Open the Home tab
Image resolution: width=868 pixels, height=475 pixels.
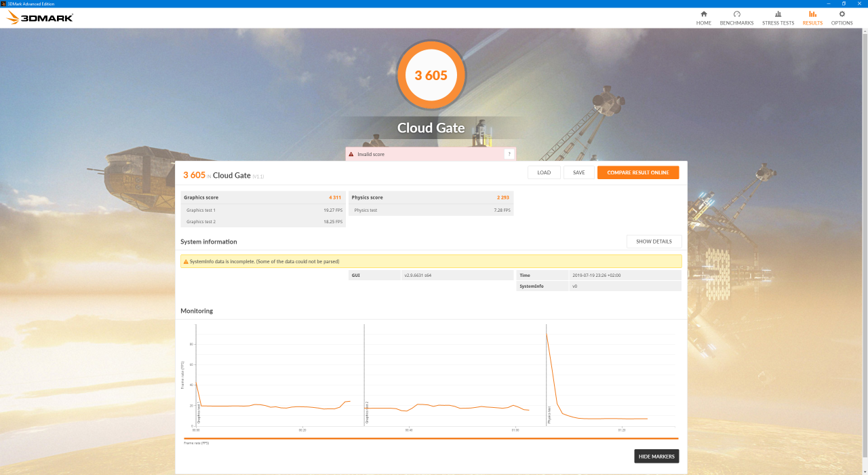(x=703, y=18)
